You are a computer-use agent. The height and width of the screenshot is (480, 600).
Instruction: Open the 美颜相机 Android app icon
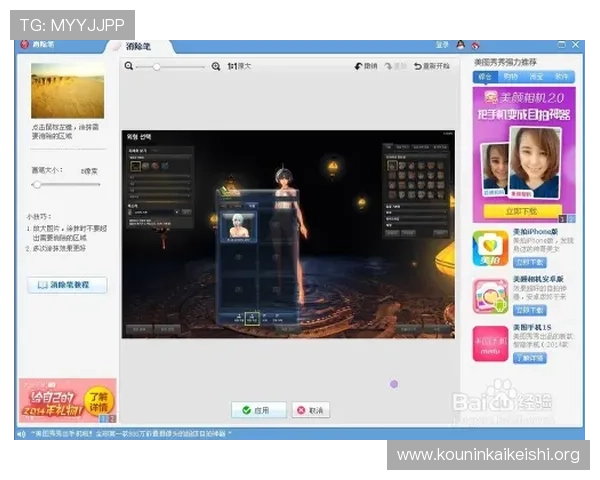490,296
